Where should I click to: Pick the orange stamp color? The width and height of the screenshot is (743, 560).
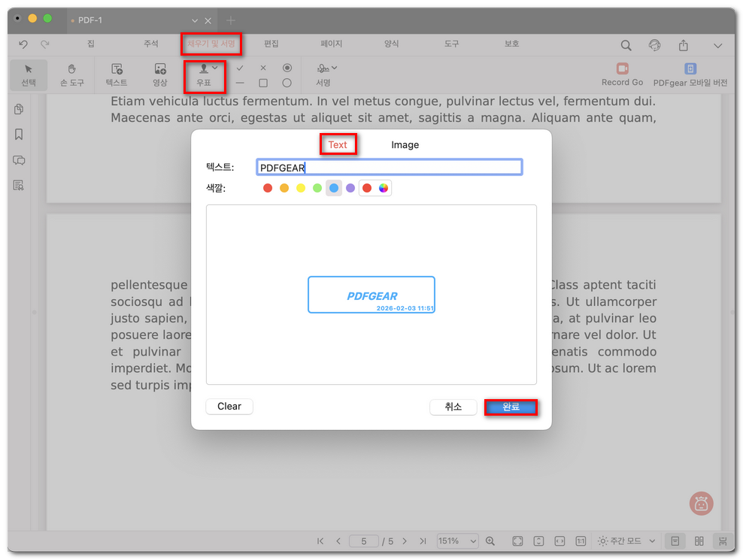point(284,188)
